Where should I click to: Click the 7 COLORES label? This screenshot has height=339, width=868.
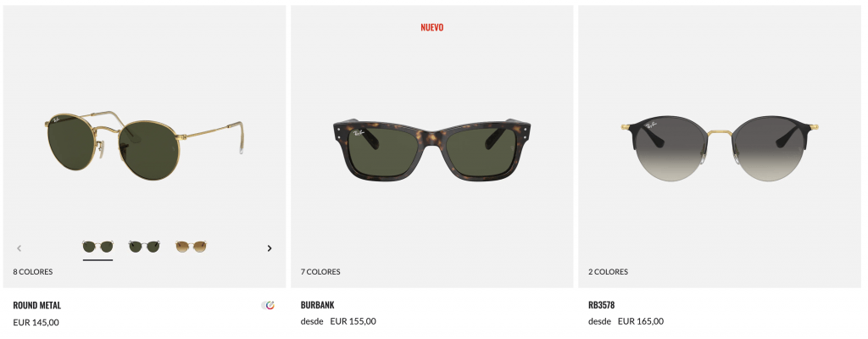coord(320,272)
